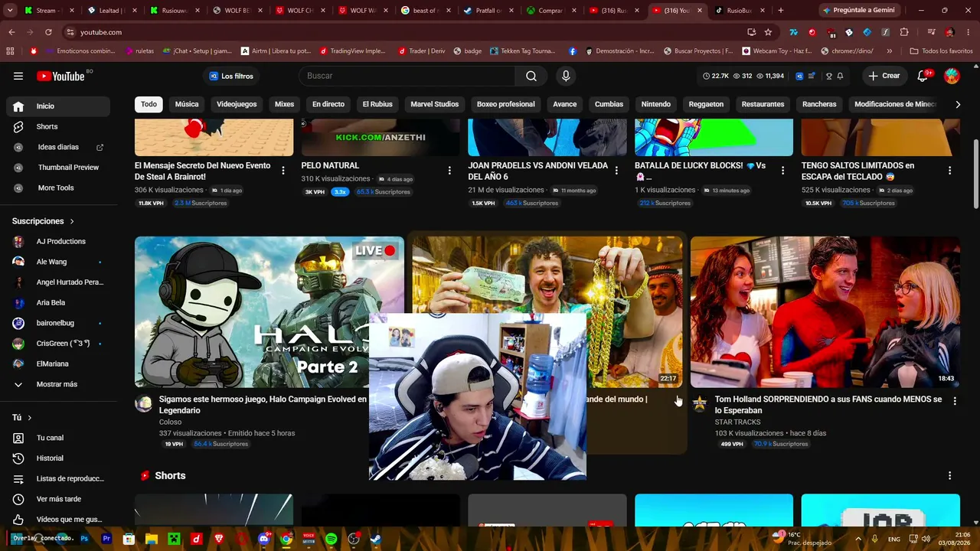Image resolution: width=980 pixels, height=551 pixels.
Task: Open Discord from the taskbar
Action: pos(264,539)
